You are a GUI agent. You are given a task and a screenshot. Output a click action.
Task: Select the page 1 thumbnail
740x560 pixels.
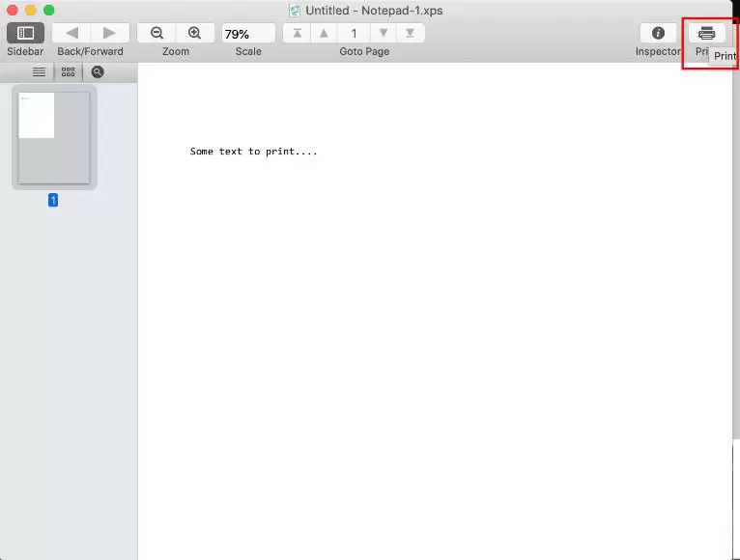54,137
